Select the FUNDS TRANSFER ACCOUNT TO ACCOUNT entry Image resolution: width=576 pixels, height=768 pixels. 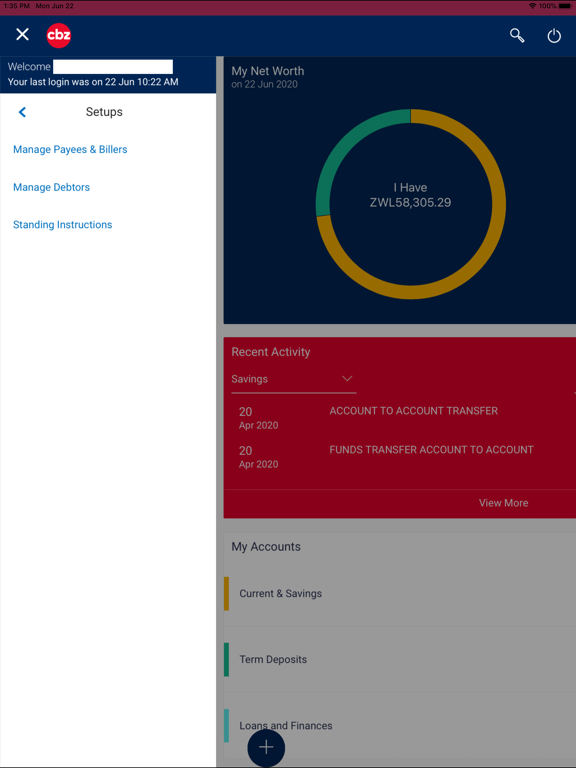pyautogui.click(x=431, y=450)
